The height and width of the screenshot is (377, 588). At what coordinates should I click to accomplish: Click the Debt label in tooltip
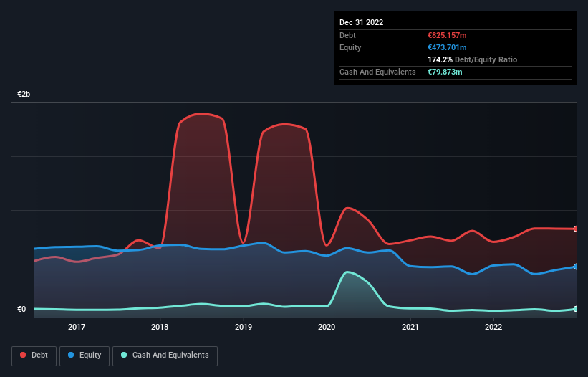pyautogui.click(x=347, y=35)
